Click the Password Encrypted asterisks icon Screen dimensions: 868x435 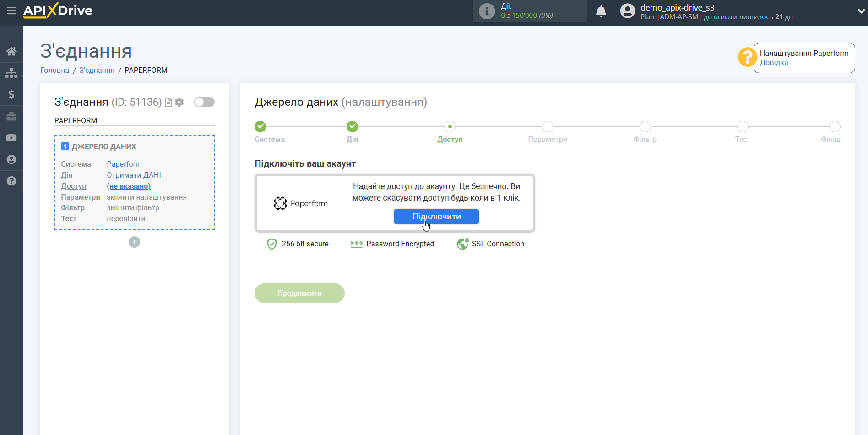[356, 244]
